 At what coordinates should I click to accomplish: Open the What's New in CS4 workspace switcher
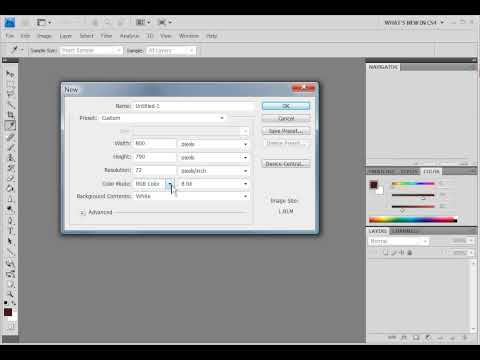(x=414, y=23)
